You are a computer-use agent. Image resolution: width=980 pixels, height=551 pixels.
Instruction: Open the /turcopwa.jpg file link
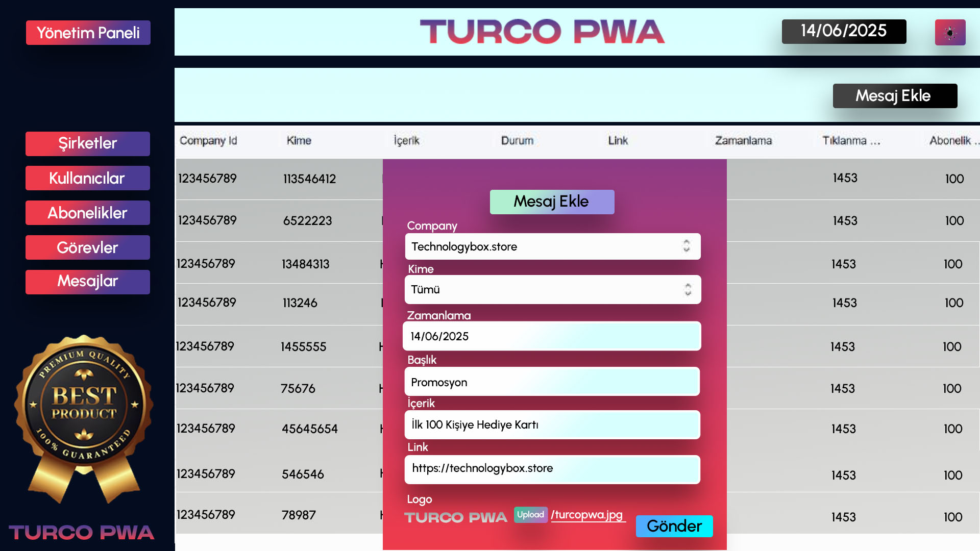587,515
